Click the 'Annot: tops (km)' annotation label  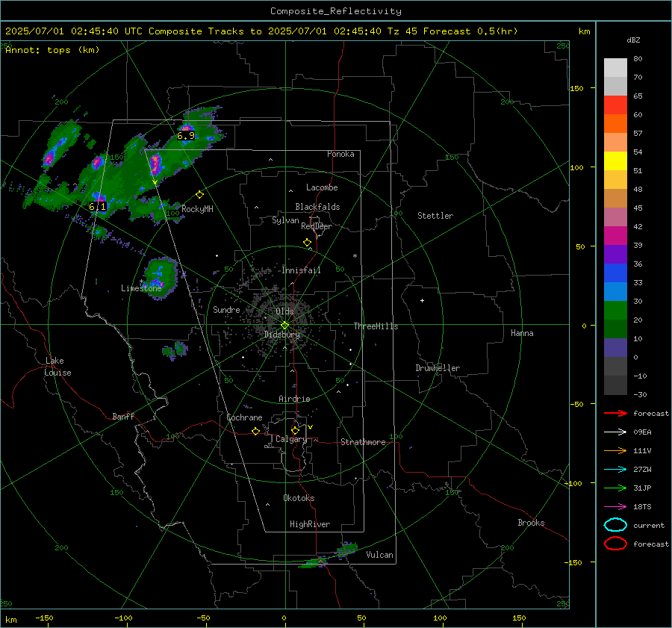[52, 50]
